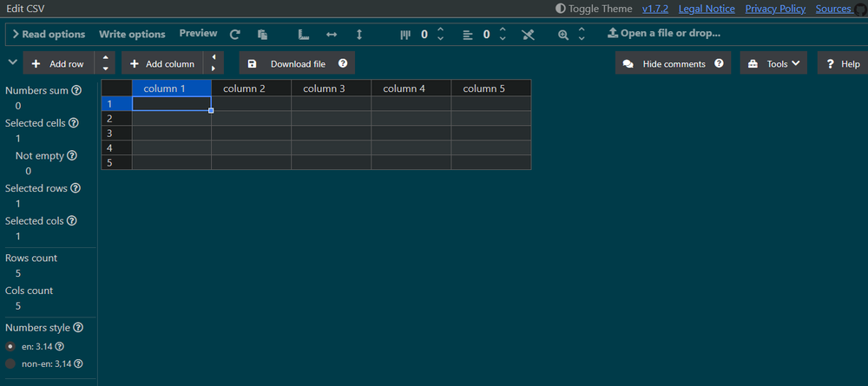This screenshot has height=386, width=868.
Task: Click the Download file button
Action: click(297, 63)
